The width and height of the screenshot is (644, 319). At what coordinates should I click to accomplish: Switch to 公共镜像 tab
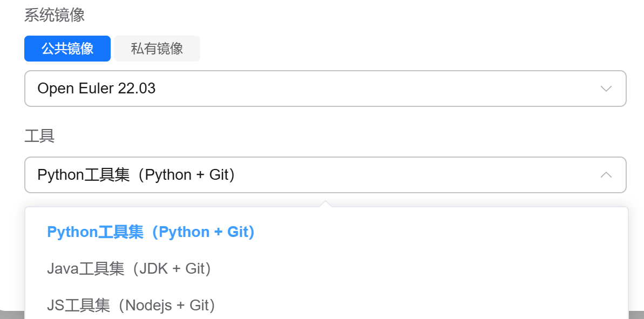coord(67,49)
